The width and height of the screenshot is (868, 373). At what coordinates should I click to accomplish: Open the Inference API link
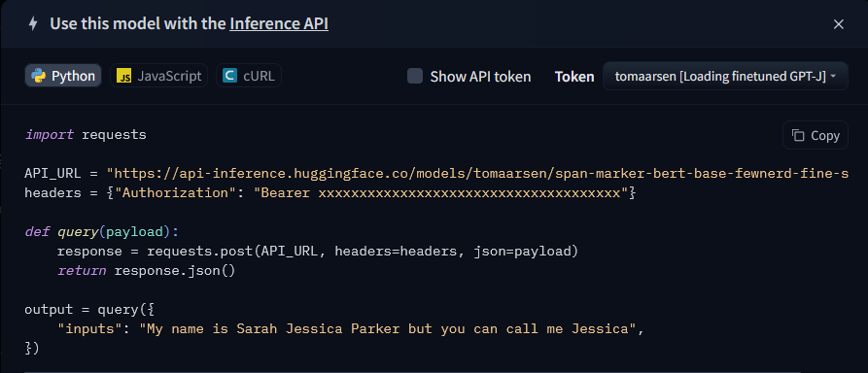point(278,23)
